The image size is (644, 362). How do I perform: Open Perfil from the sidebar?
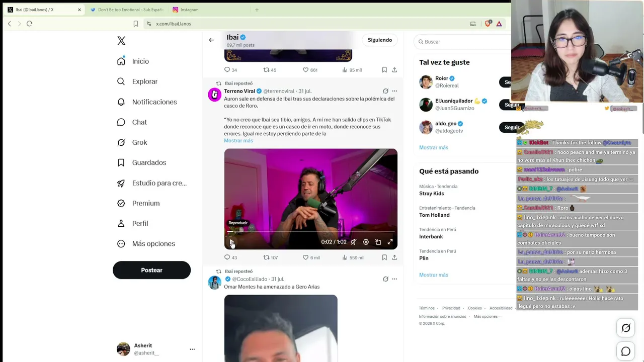[x=132, y=223]
